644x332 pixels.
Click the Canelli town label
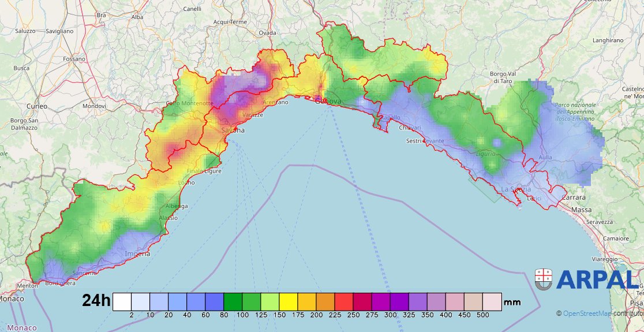click(x=192, y=9)
